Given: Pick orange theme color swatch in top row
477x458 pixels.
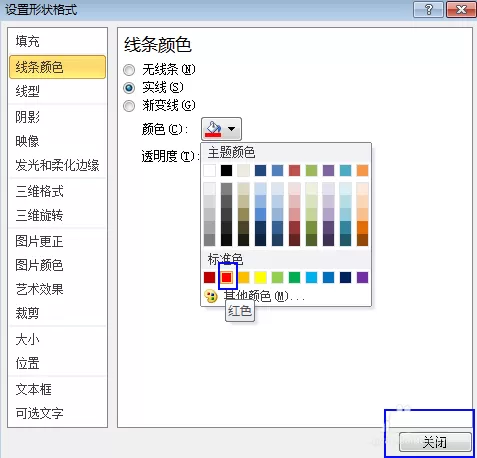Looking at the screenshot, I should point(362,170).
